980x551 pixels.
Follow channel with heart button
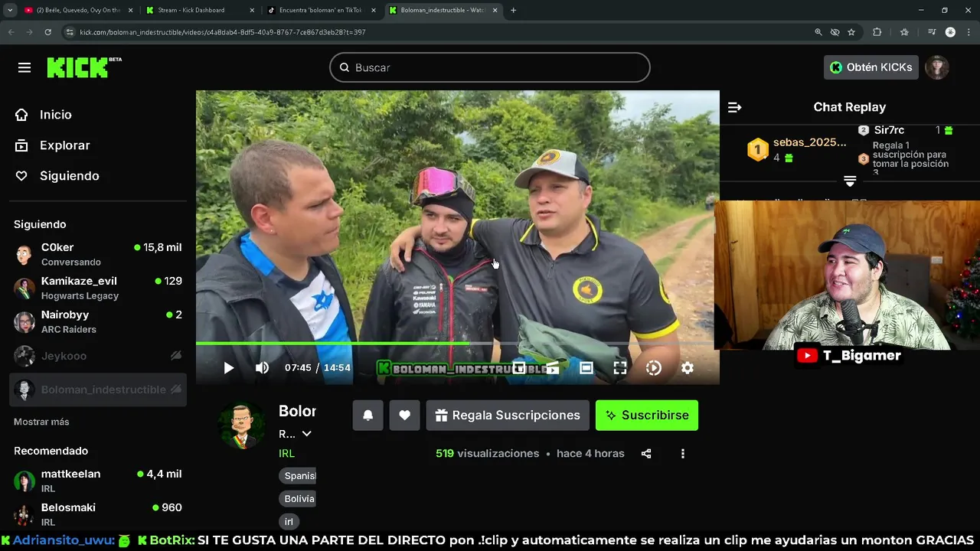(x=404, y=415)
